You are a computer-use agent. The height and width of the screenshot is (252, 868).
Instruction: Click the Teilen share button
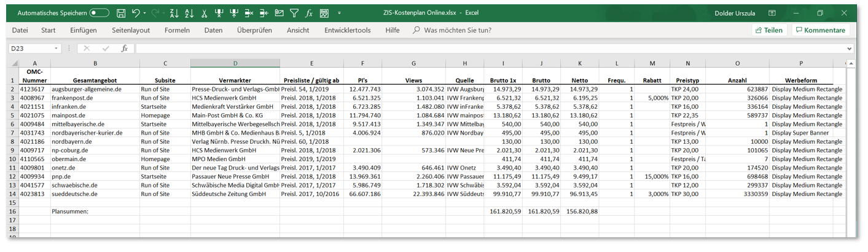pos(769,30)
